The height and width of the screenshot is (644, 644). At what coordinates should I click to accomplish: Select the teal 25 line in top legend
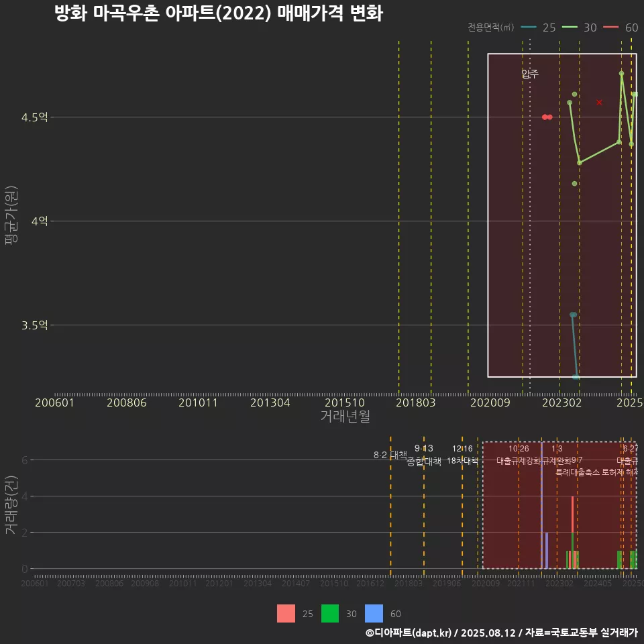click(529, 28)
